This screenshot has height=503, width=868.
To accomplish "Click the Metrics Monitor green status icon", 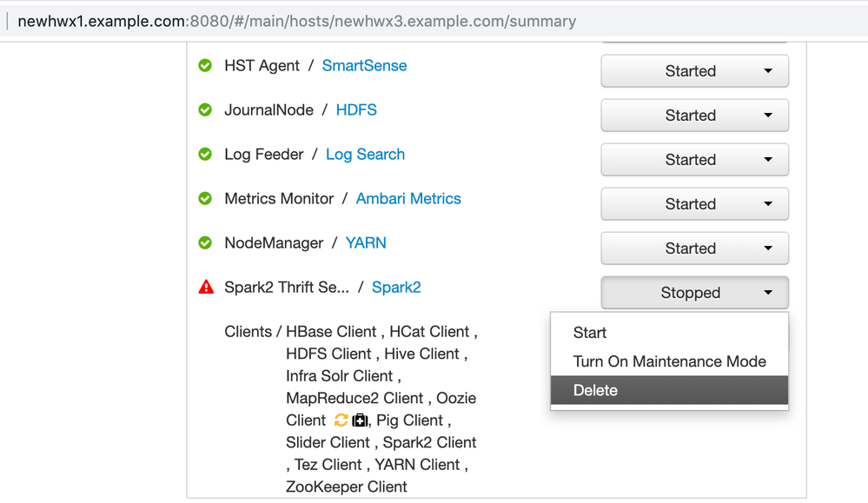I will click(205, 199).
